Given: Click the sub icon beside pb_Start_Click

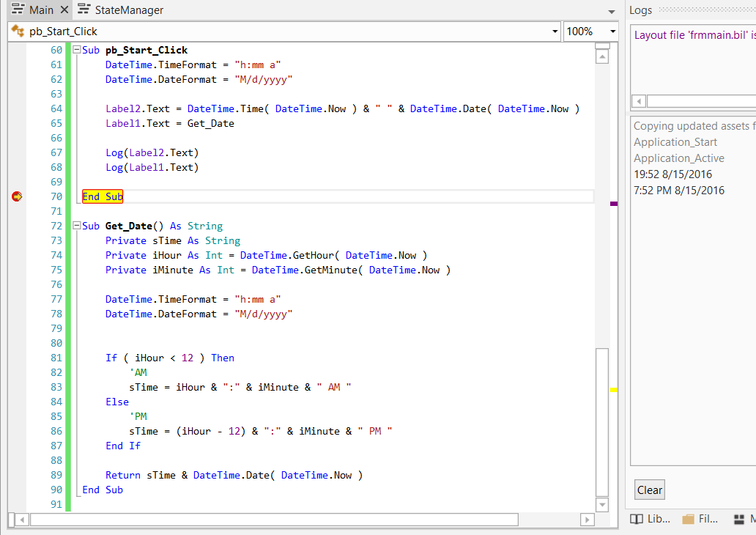Looking at the screenshot, I should coord(18,32).
